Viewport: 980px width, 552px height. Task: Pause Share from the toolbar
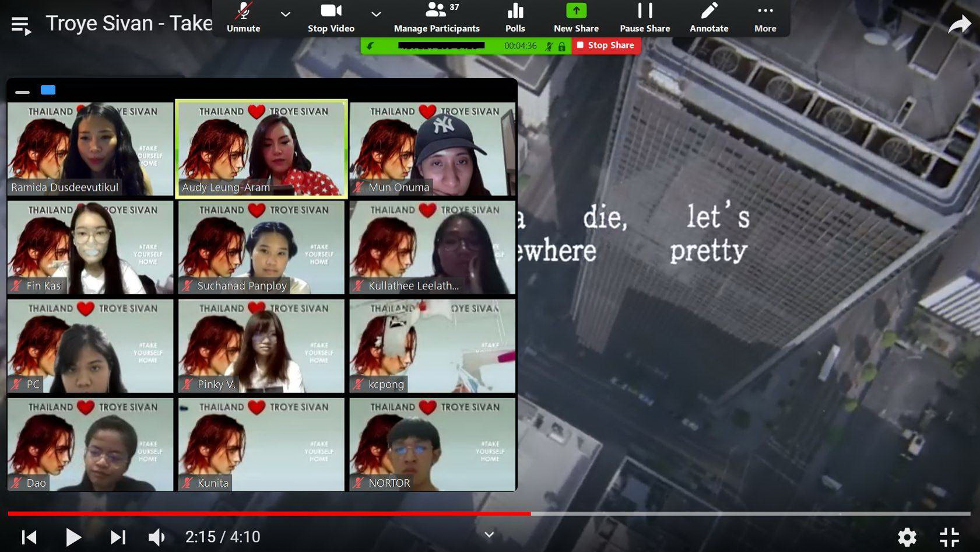(645, 18)
